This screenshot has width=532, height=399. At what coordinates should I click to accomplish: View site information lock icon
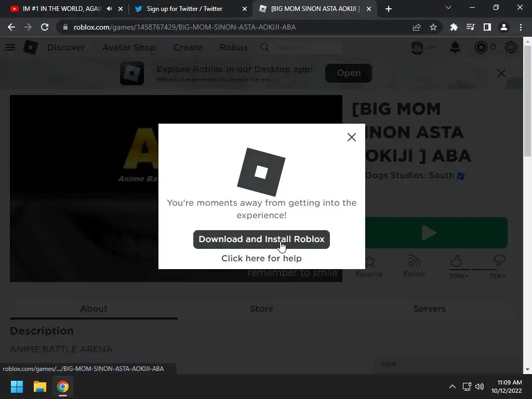coord(65,27)
